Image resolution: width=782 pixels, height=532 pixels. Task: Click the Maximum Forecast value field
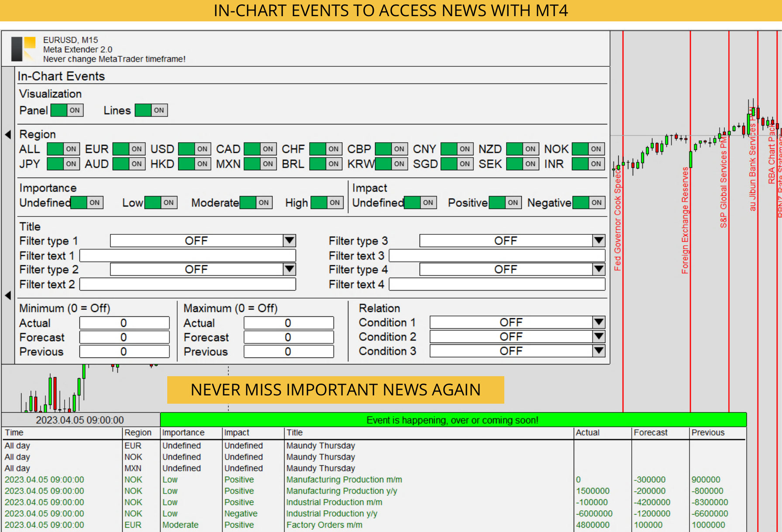(x=289, y=337)
